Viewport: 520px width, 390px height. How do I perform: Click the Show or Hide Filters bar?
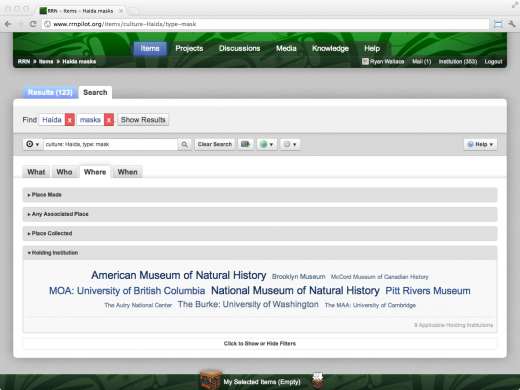260,344
